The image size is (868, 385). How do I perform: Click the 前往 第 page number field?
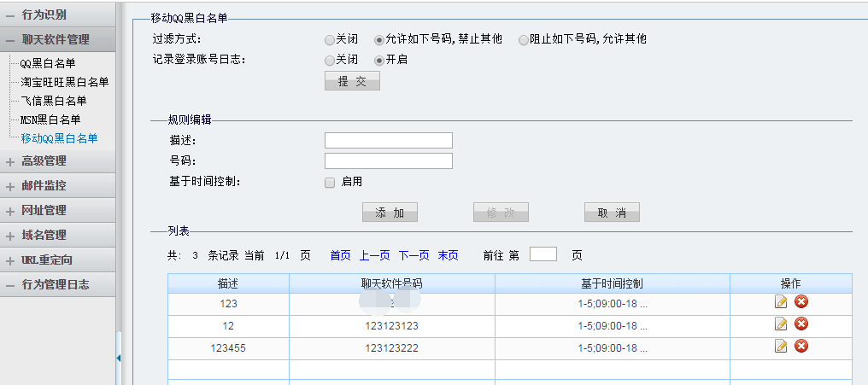(543, 254)
